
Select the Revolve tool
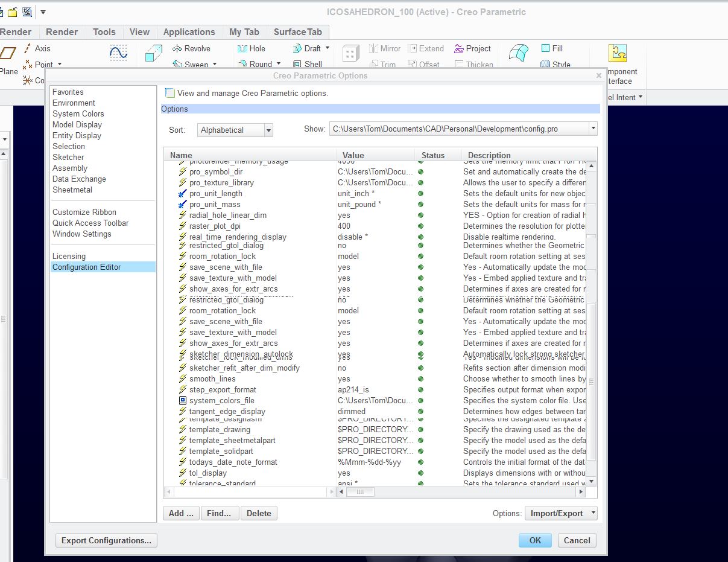point(191,48)
